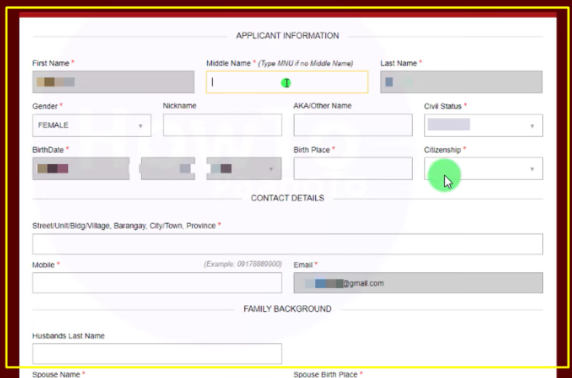Click the Email field ending in gmail.com
The image size is (572, 378).
coord(418,282)
